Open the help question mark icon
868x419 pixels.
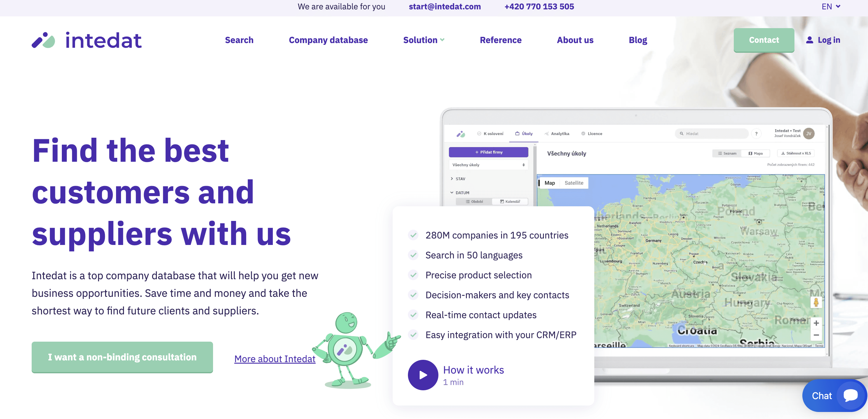click(x=756, y=134)
